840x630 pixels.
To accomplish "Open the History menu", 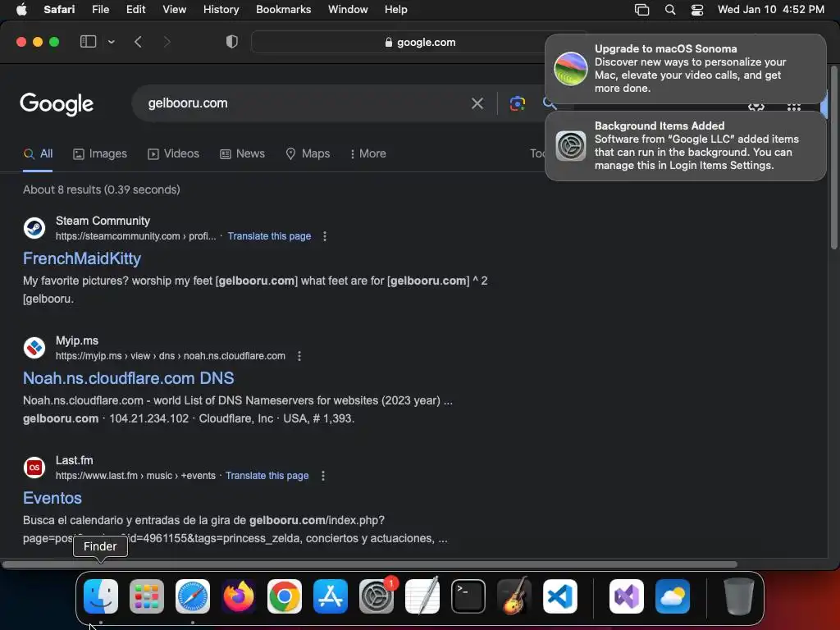I will click(x=221, y=10).
